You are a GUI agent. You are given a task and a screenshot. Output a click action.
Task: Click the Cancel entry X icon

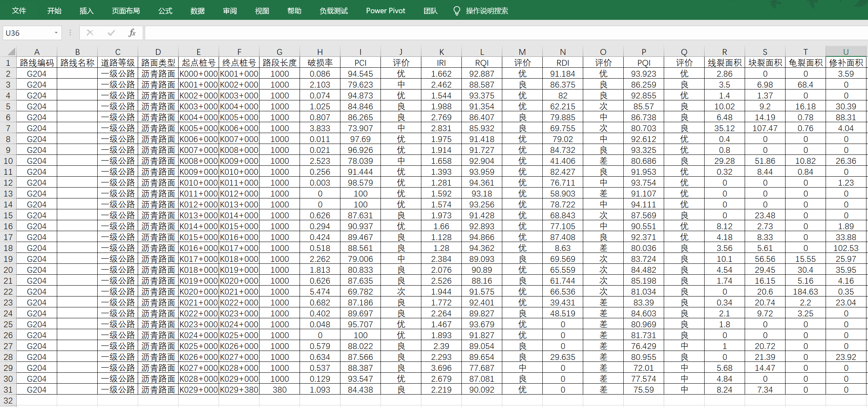pos(90,33)
